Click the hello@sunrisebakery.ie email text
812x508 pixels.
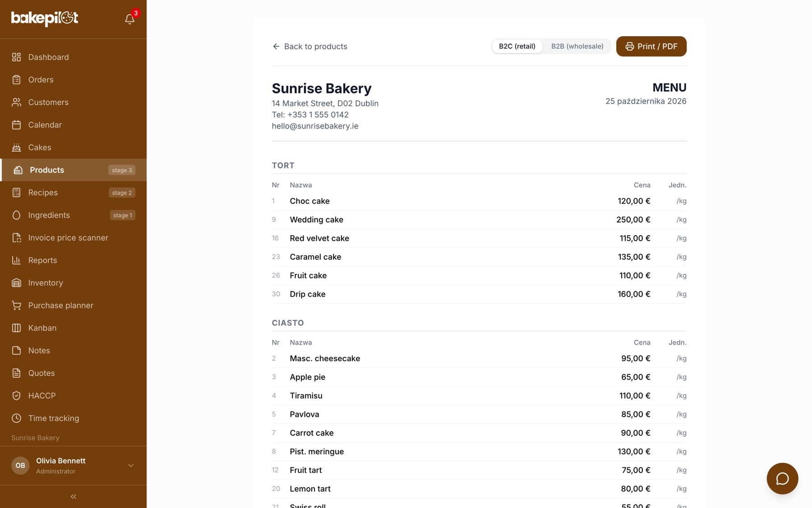pyautogui.click(x=315, y=126)
